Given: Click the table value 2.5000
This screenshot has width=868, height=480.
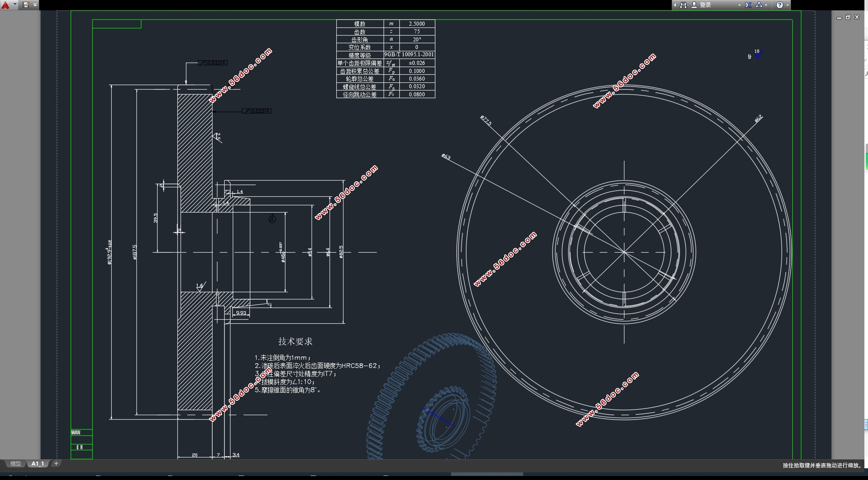Looking at the screenshot, I should click(x=417, y=24).
